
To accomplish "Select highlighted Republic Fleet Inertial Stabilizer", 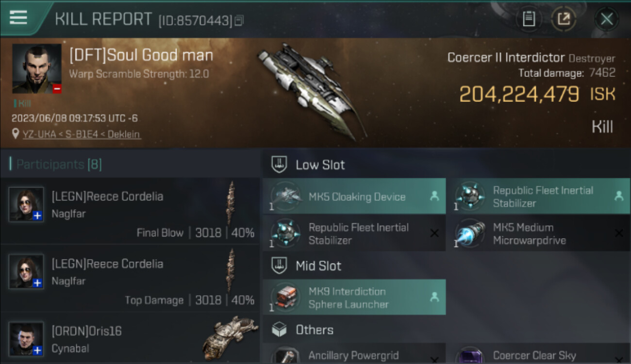I will (538, 196).
